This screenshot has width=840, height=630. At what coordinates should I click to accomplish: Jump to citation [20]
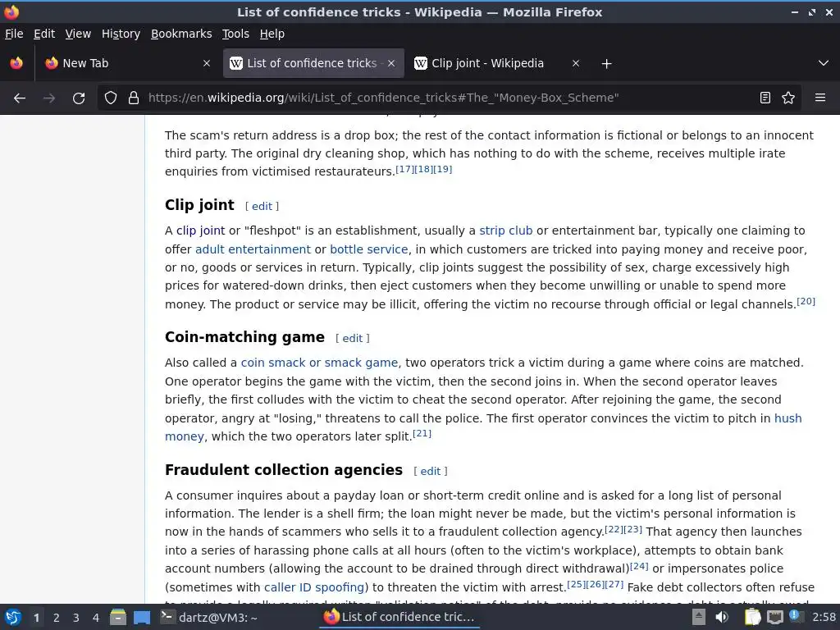[x=806, y=302]
